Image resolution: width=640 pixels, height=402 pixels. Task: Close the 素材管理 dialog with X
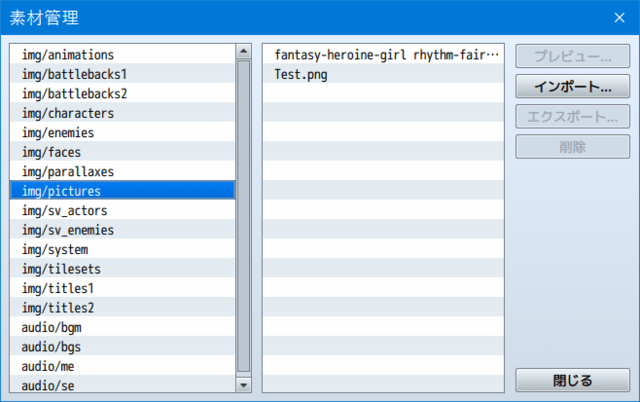click(x=620, y=18)
